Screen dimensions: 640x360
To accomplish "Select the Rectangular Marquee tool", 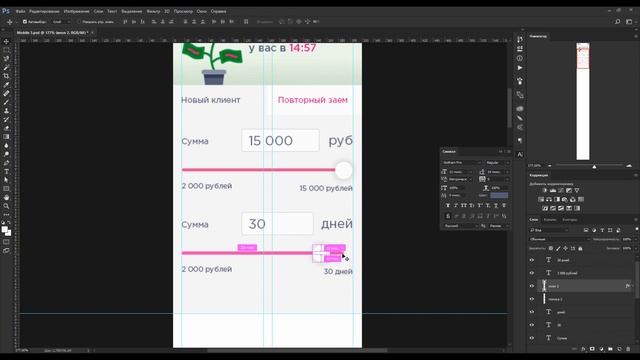I will point(6,50).
